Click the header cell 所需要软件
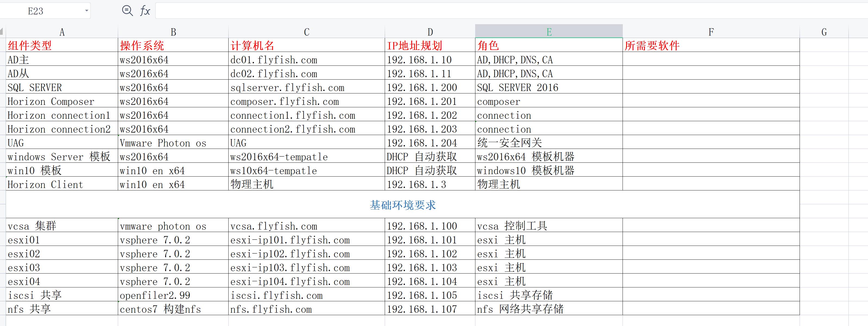Viewport: 868px width, 326px height. pyautogui.click(x=711, y=45)
